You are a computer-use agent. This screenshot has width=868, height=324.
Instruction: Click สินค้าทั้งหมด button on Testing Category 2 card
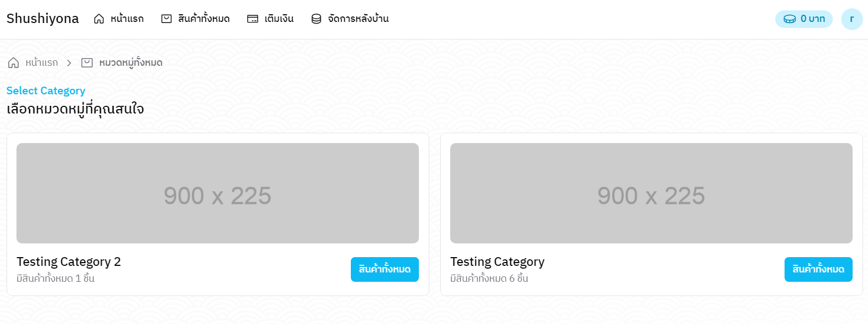point(384,269)
